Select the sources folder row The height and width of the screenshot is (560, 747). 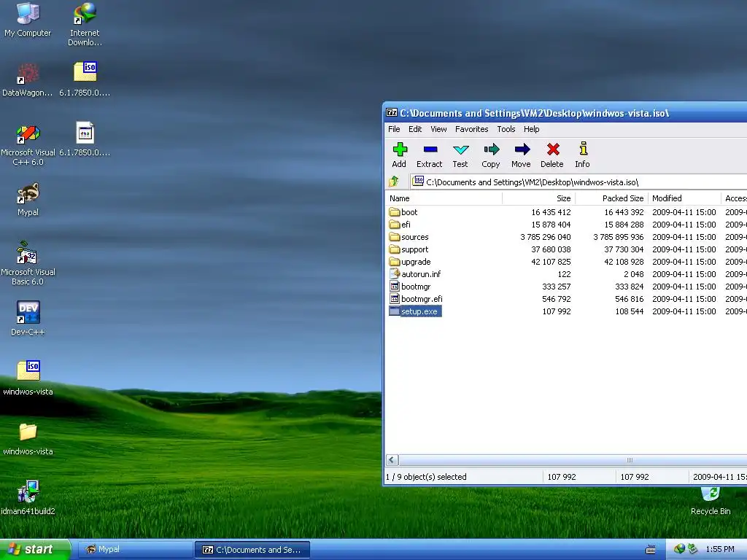566,237
